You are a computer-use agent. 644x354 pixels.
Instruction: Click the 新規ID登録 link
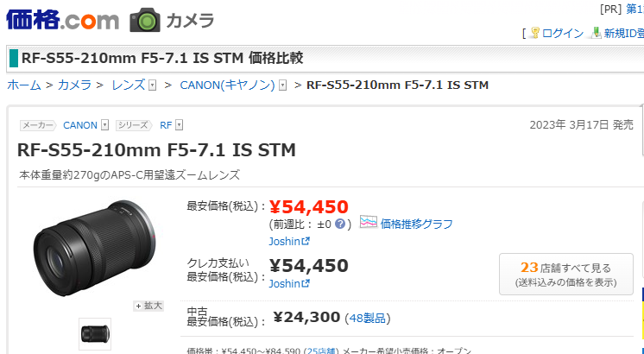coord(623,33)
